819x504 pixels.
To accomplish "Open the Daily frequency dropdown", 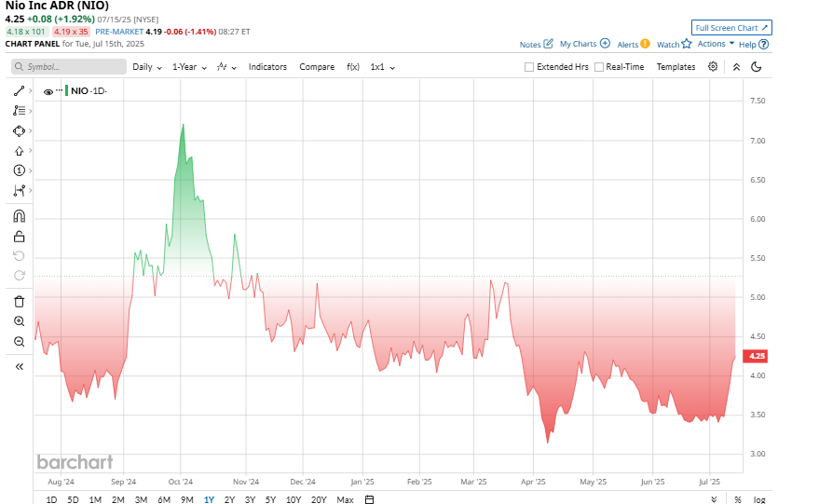I will pos(147,67).
